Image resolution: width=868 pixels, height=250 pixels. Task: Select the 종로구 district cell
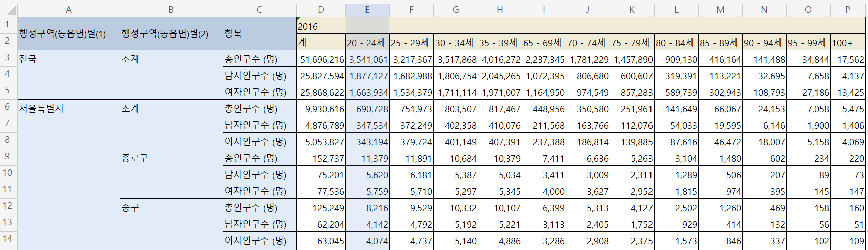click(x=171, y=174)
